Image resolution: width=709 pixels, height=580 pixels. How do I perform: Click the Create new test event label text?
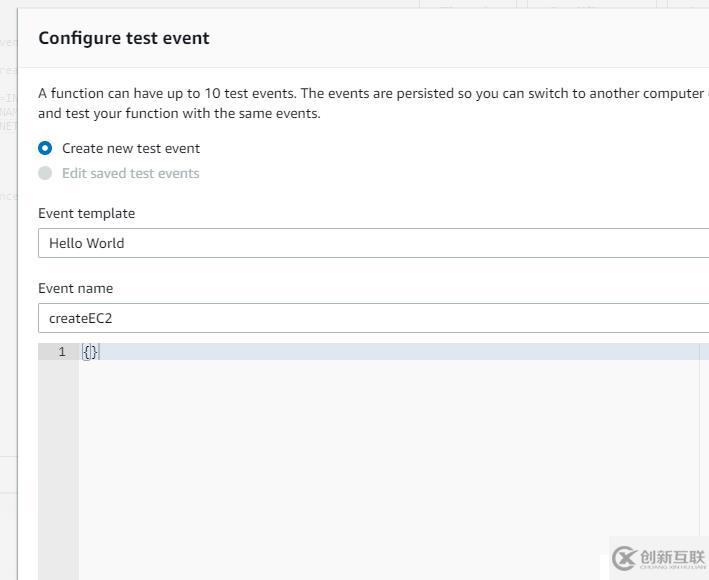pos(131,148)
